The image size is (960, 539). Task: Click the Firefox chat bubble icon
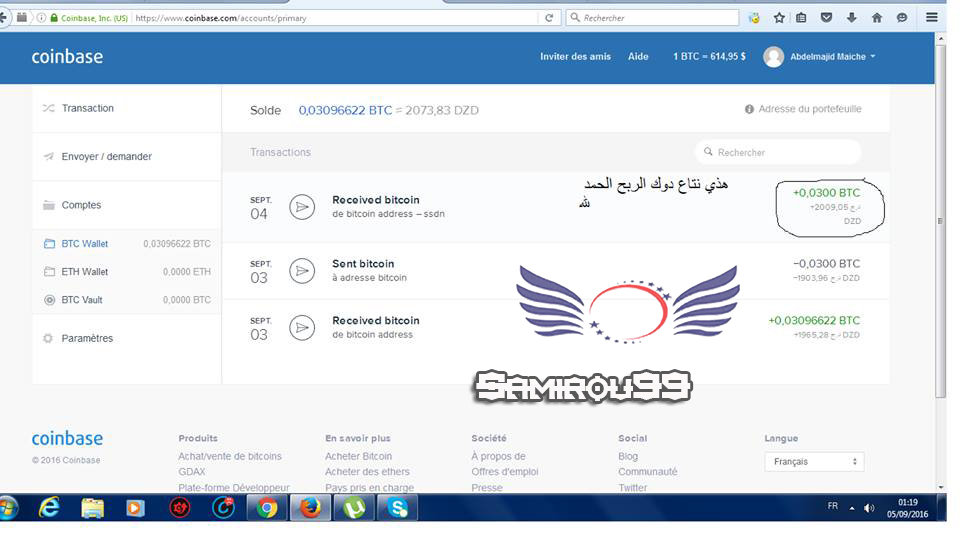click(x=902, y=18)
